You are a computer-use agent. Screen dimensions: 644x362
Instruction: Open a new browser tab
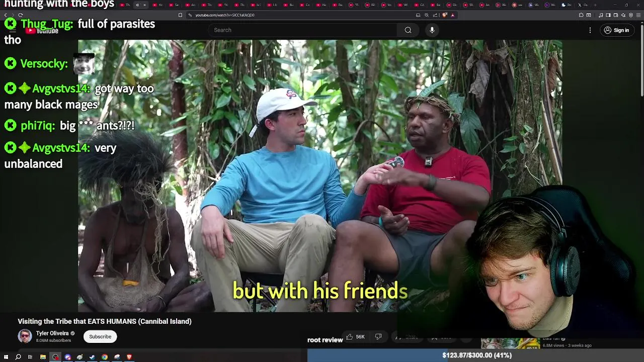[x=595, y=5]
